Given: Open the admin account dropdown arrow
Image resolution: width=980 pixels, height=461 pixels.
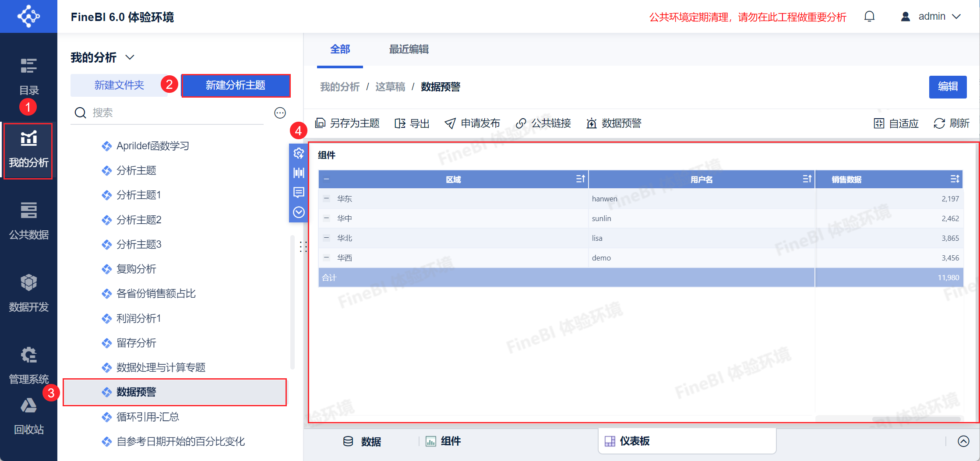Looking at the screenshot, I should pos(956,17).
